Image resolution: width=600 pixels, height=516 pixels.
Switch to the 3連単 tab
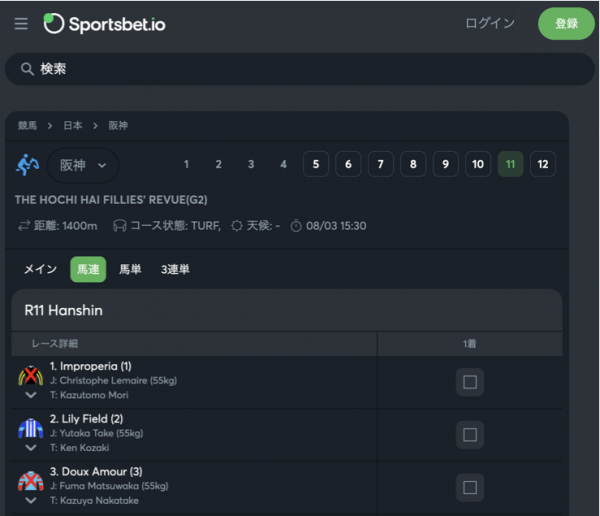click(x=175, y=269)
